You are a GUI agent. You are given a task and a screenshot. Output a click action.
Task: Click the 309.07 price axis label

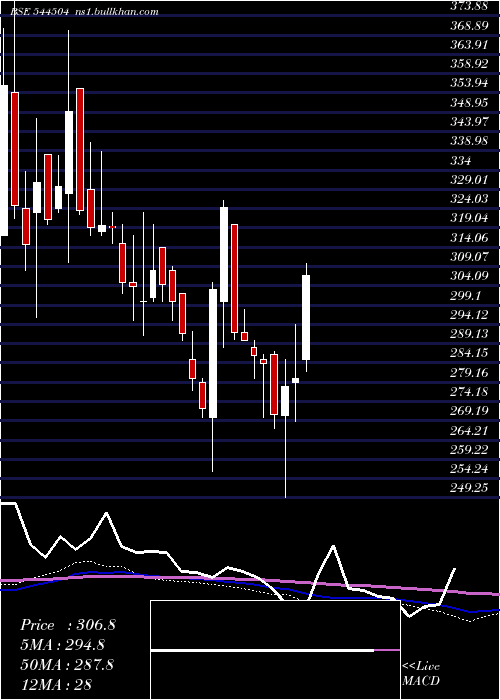pos(469,257)
